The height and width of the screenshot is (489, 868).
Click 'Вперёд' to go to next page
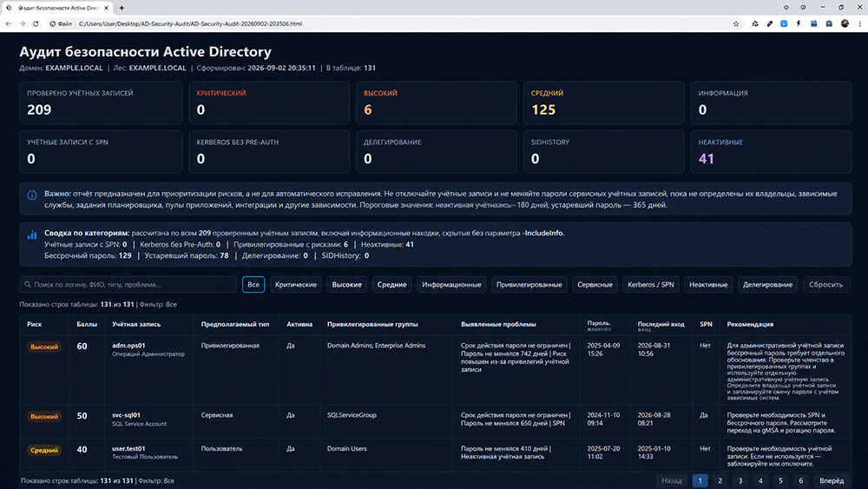(832, 480)
